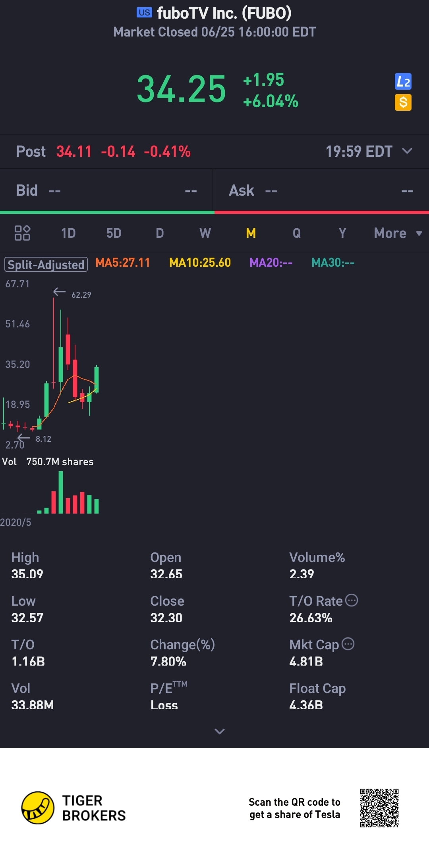This screenshot has height=868, width=429.
Task: Open the chart layout grid icon
Action: click(22, 233)
